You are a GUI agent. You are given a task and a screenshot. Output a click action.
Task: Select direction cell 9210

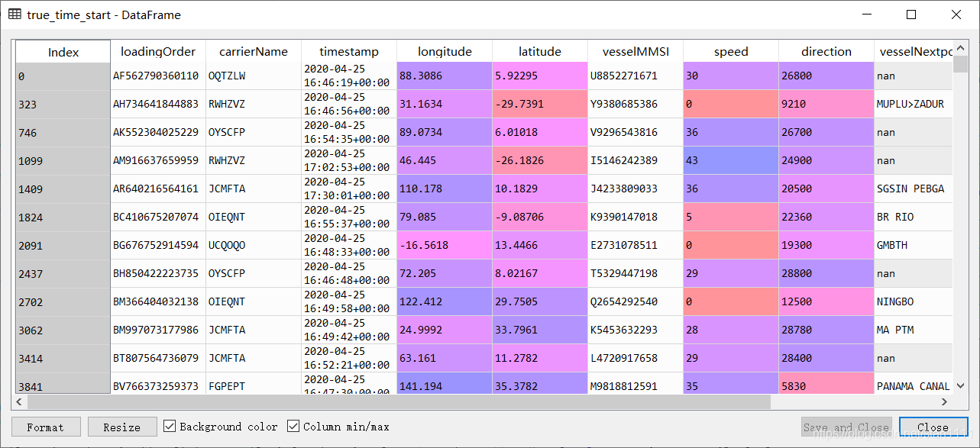point(826,104)
